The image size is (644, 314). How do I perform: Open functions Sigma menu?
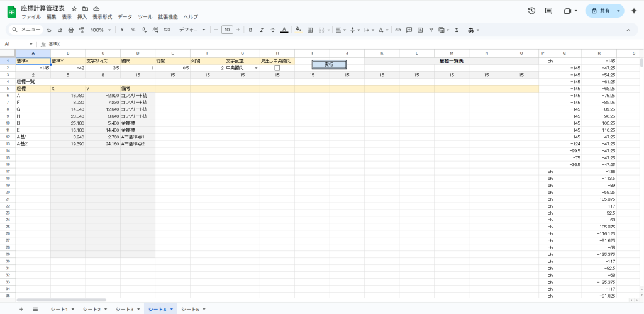[x=457, y=30]
